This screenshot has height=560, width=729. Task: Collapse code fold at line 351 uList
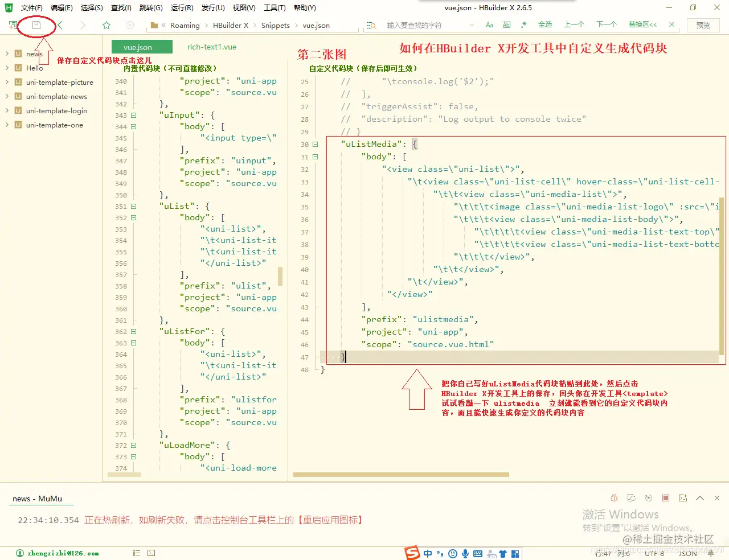point(133,206)
